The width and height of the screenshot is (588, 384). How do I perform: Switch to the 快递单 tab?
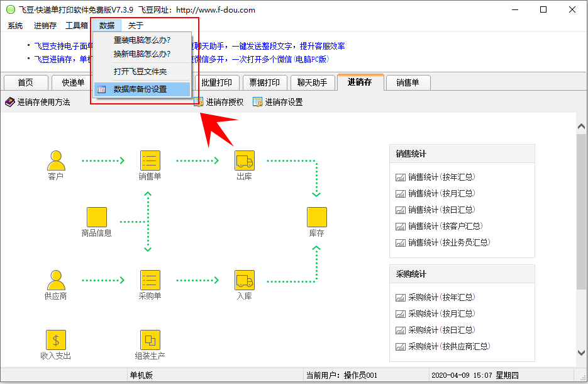(73, 82)
